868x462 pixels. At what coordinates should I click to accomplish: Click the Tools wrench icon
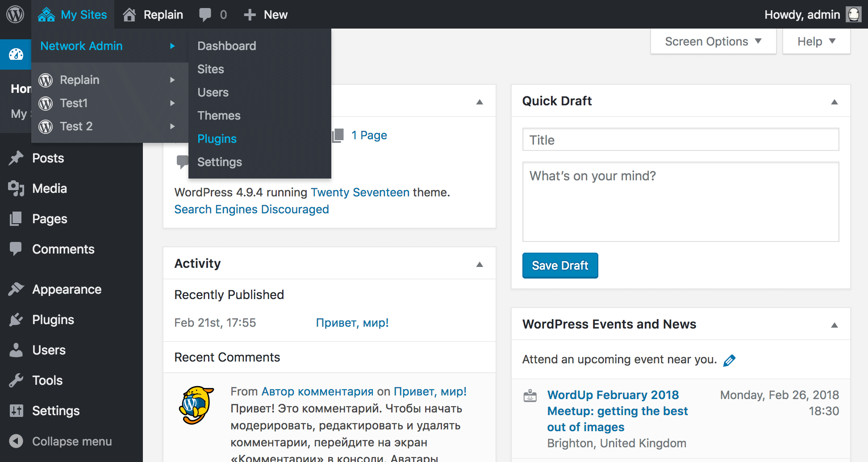[x=16, y=380]
